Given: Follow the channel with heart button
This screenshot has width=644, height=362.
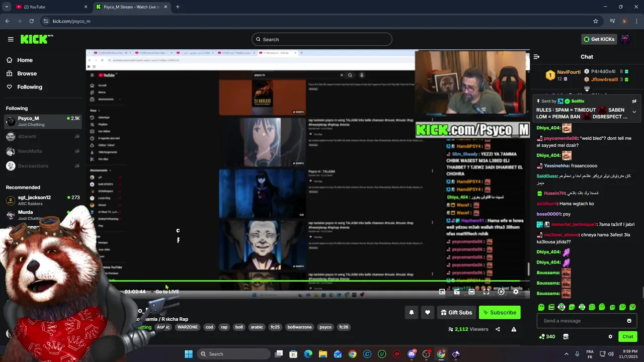Looking at the screenshot, I should (x=428, y=313).
